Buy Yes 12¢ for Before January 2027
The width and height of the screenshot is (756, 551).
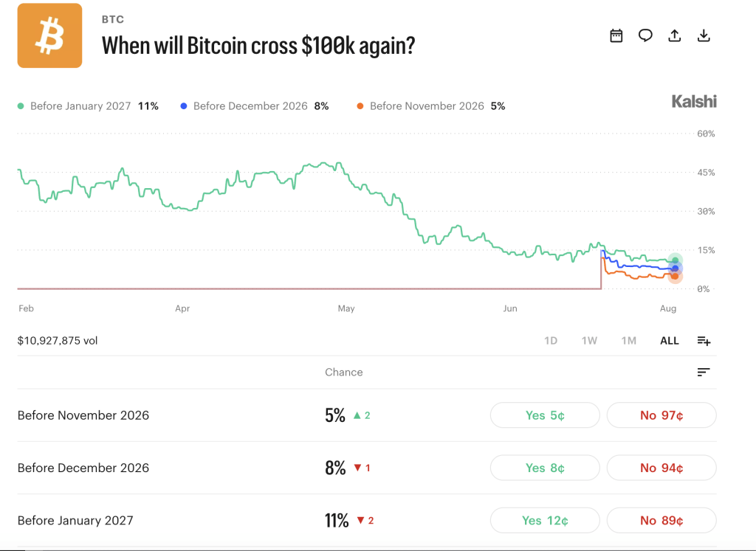click(545, 520)
